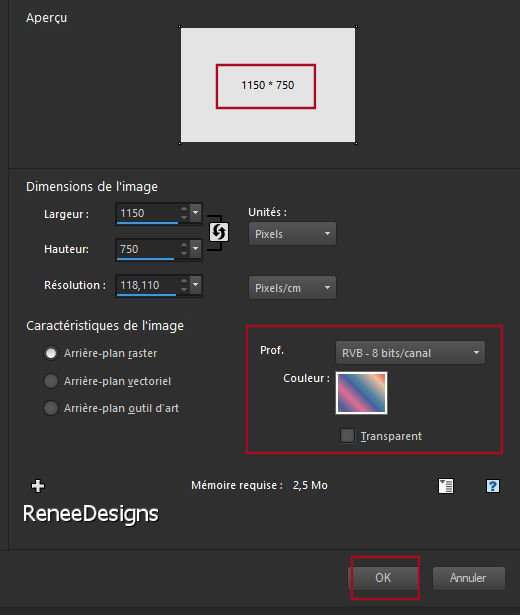Open the Couleur gradient swatch

[x=362, y=393]
